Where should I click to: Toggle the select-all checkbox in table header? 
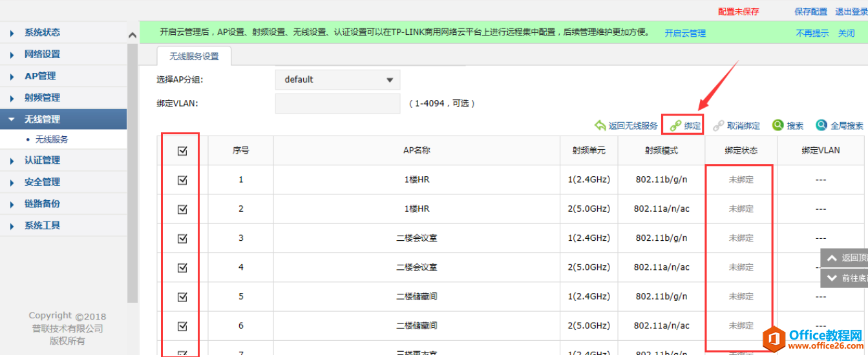point(182,150)
